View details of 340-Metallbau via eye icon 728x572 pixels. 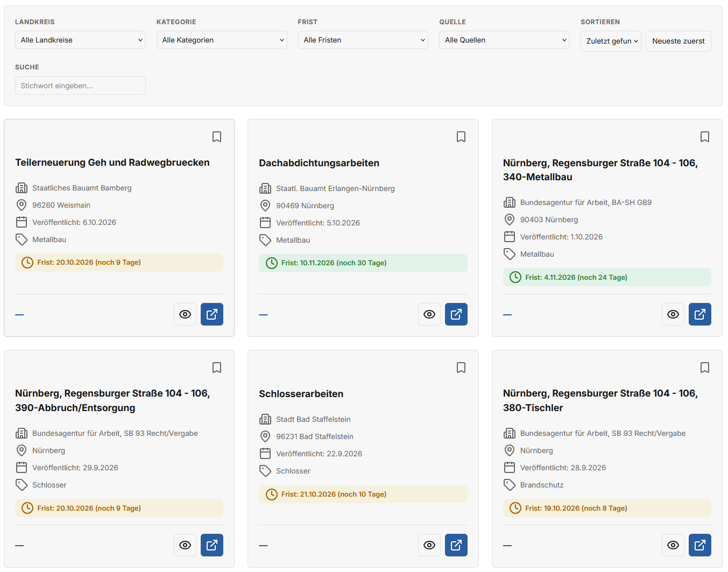click(x=673, y=314)
